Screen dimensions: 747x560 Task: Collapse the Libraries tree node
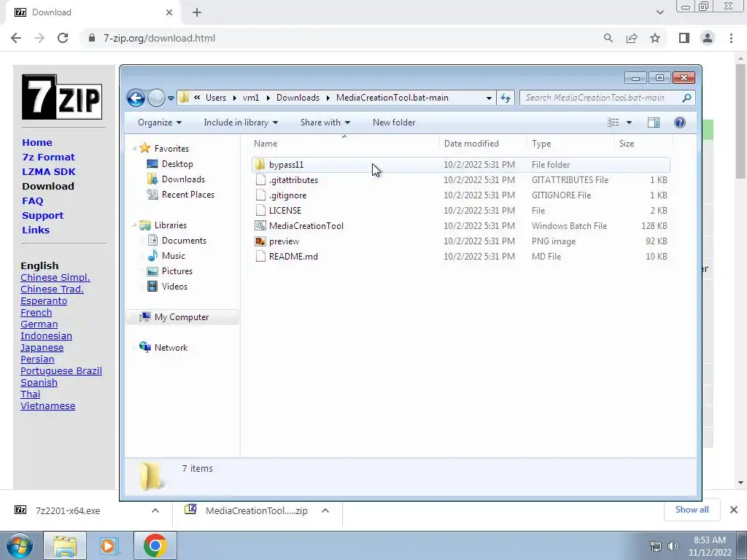pyautogui.click(x=134, y=225)
